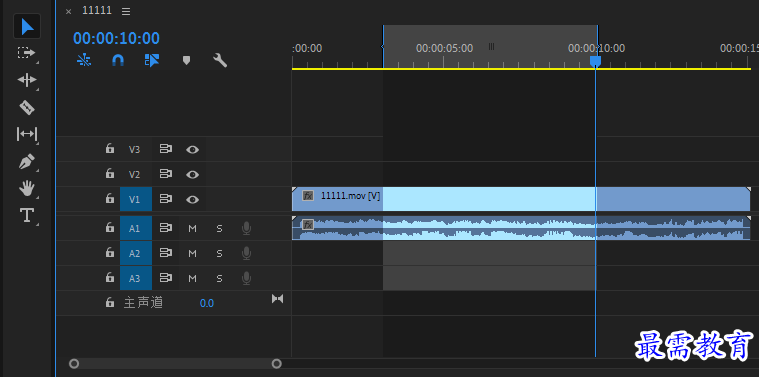Toggle A2 track targeting
Screen dimensions: 759x377
pyautogui.click(x=136, y=253)
